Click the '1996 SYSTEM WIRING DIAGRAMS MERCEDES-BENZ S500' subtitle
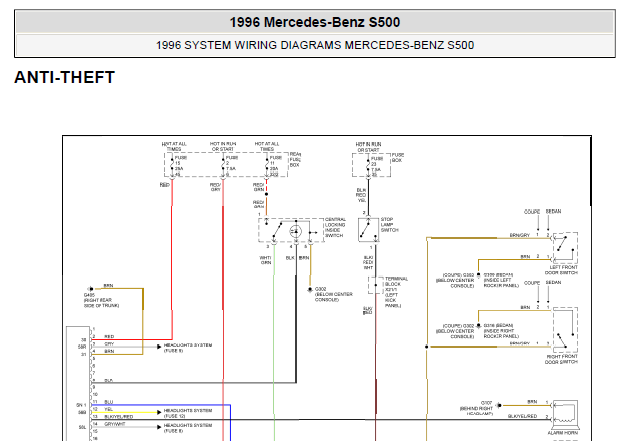Screen dimensions: 619x441 point(315,45)
